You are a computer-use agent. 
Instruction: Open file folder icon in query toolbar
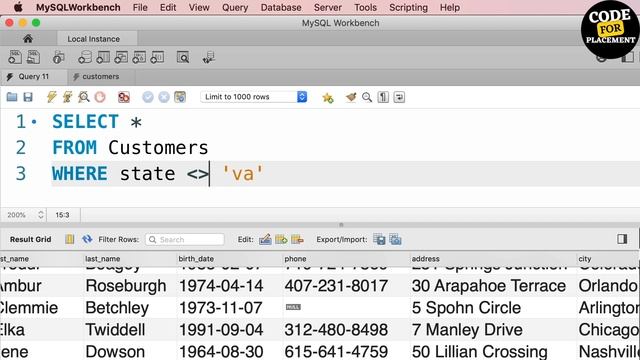click(12, 97)
